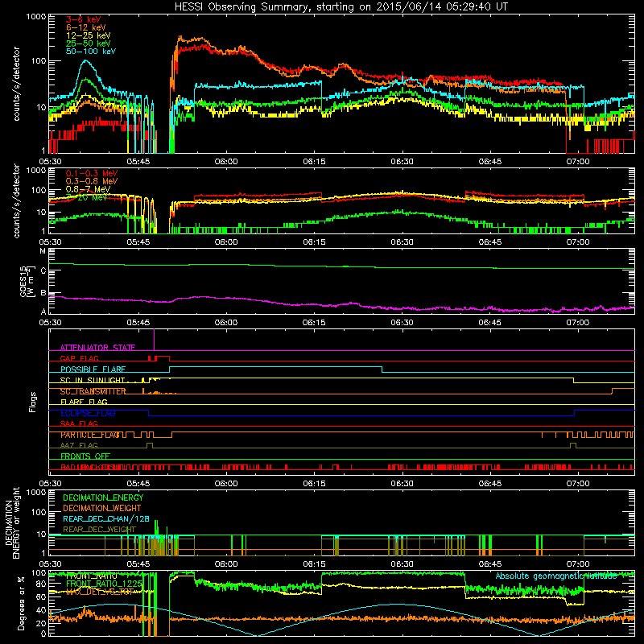Select the 6-12 keV legend label
644x644 pixels.
(85, 27)
